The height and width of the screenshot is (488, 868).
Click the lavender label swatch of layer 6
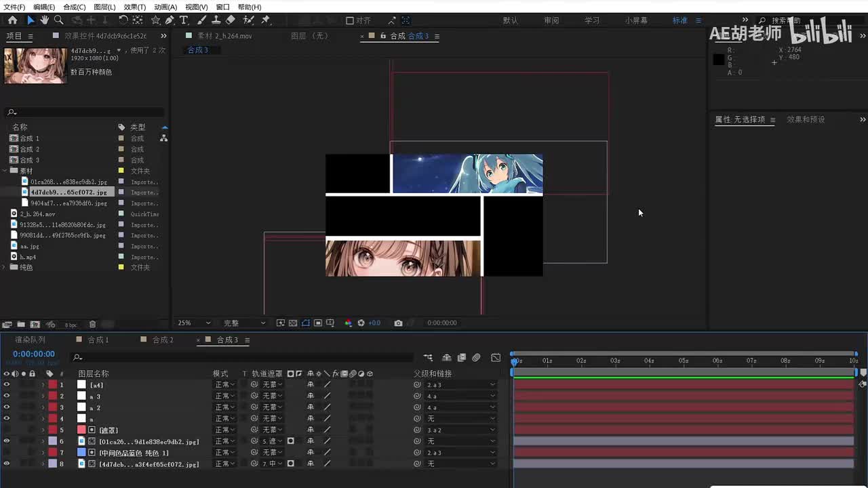(52, 441)
